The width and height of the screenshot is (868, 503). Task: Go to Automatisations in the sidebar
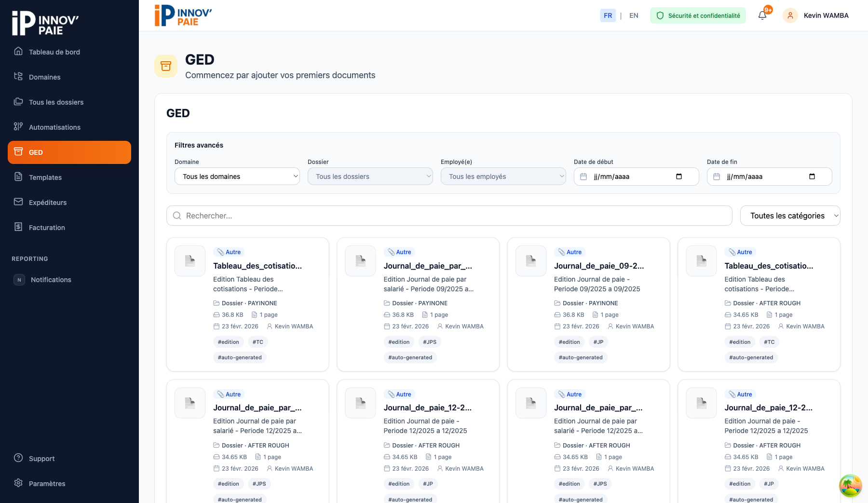[x=54, y=127]
